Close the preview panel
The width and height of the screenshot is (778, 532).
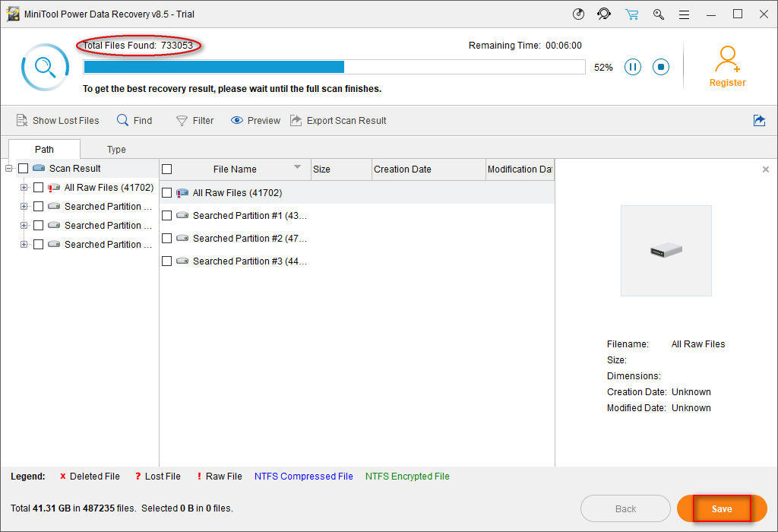[766, 169]
